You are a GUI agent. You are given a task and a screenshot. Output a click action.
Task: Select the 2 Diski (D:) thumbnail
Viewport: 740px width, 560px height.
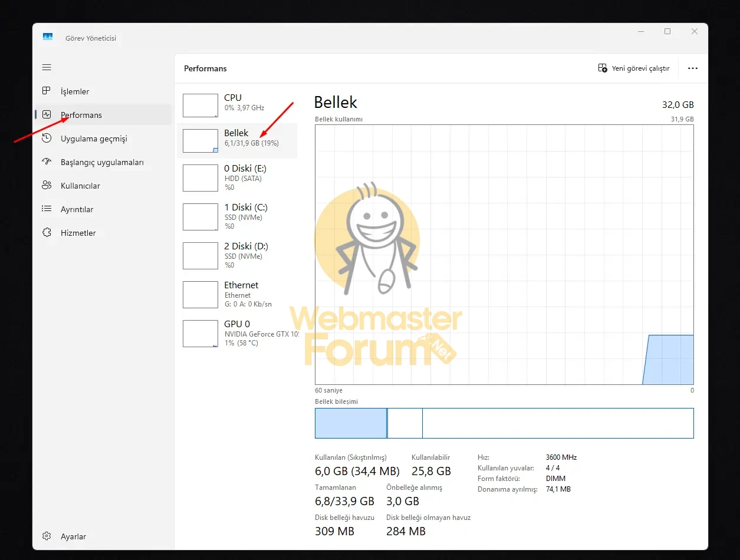pos(200,256)
